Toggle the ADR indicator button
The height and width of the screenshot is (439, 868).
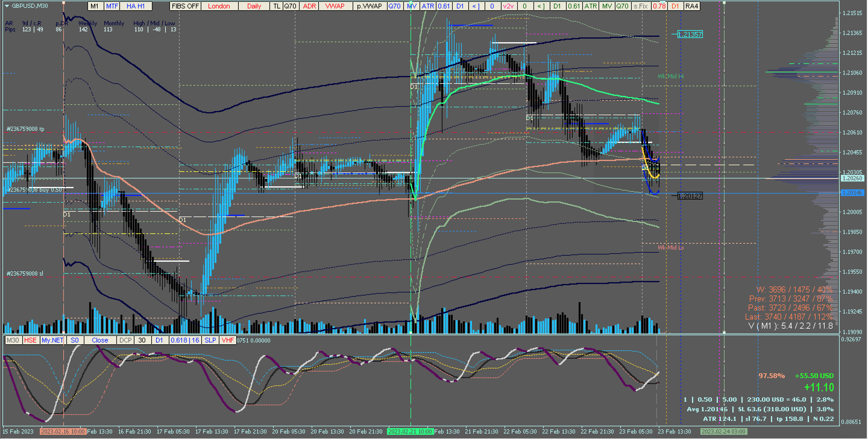point(309,6)
